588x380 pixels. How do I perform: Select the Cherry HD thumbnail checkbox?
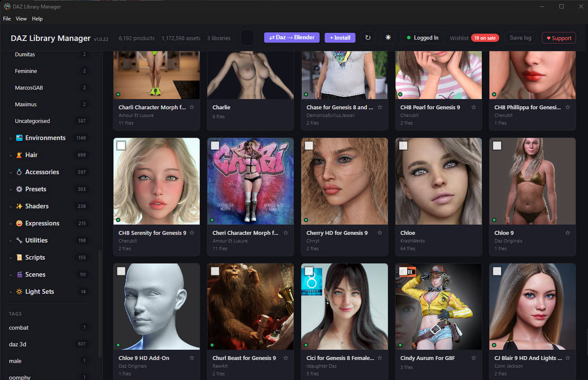point(309,146)
